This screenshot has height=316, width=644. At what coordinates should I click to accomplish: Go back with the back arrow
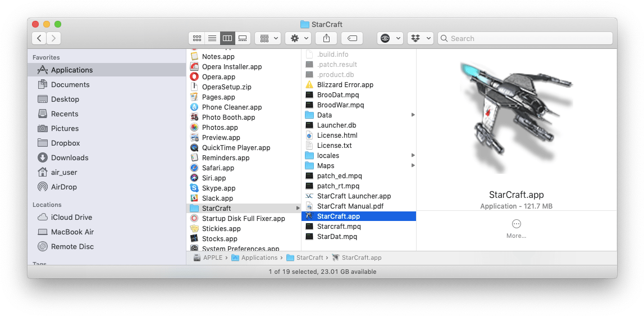(x=39, y=38)
